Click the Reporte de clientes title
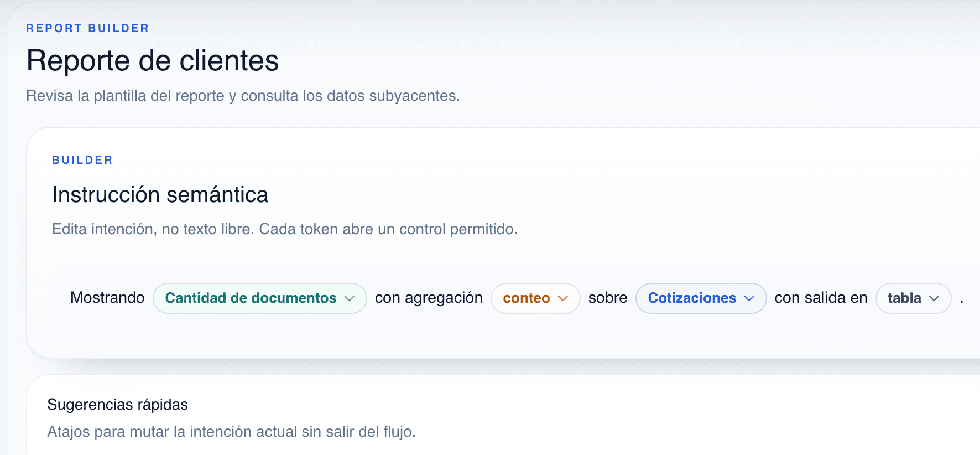 pos(152,61)
